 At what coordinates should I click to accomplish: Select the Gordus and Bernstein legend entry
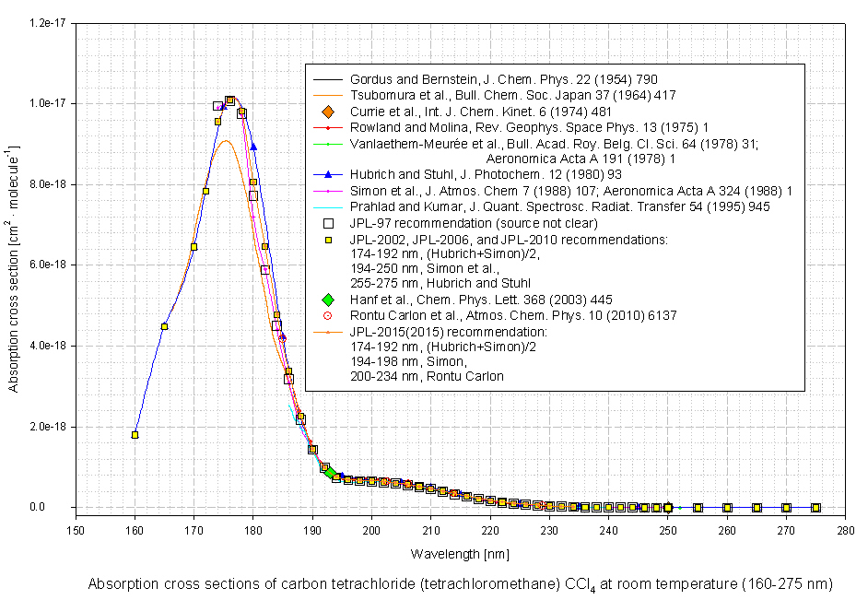(x=504, y=79)
